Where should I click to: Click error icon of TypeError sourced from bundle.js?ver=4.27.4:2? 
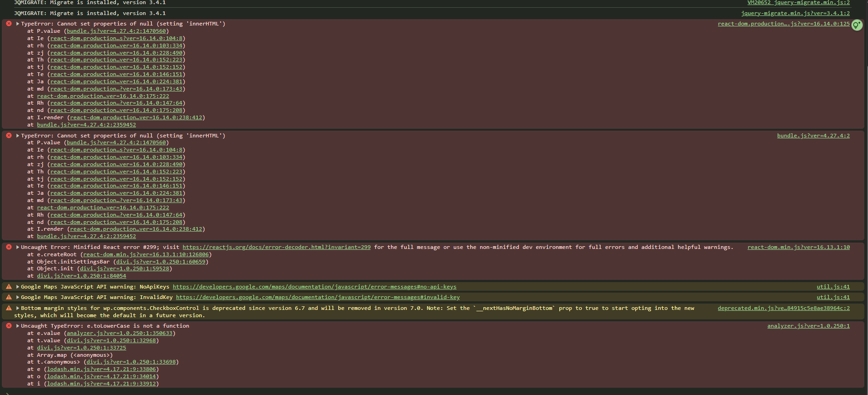[x=9, y=136]
